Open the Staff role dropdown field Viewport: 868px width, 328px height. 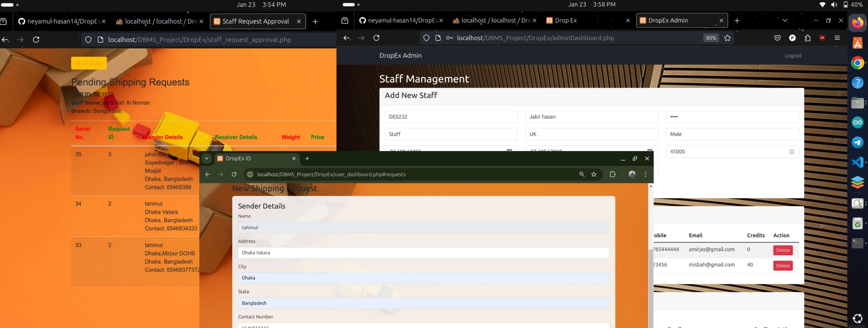click(x=451, y=134)
